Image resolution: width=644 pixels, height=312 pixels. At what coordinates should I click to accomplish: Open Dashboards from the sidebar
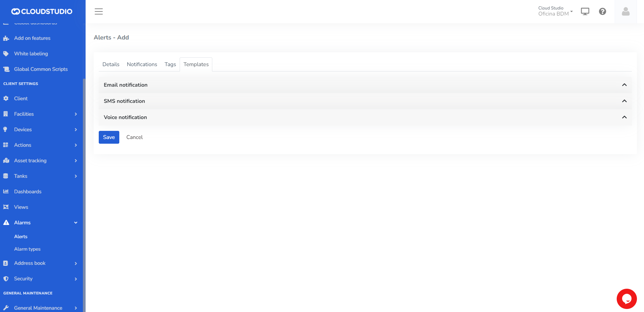28,192
